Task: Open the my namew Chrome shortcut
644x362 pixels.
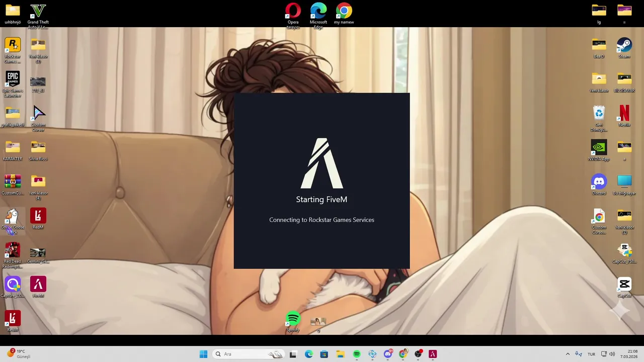Action: (x=344, y=14)
